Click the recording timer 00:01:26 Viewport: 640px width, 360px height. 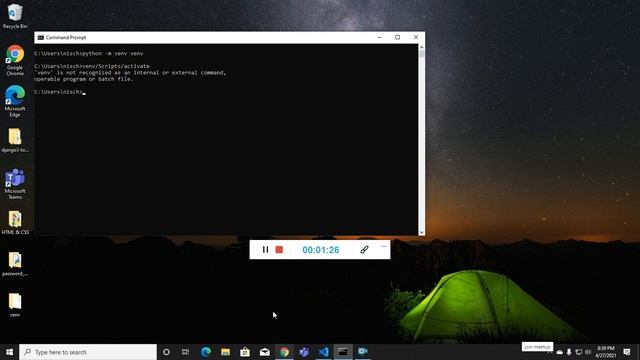[x=321, y=250]
